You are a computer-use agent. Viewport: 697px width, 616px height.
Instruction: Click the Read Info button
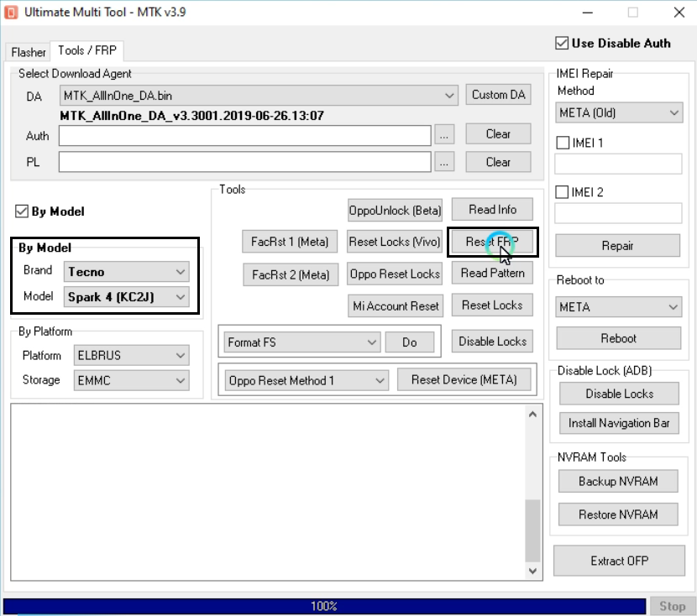click(493, 209)
